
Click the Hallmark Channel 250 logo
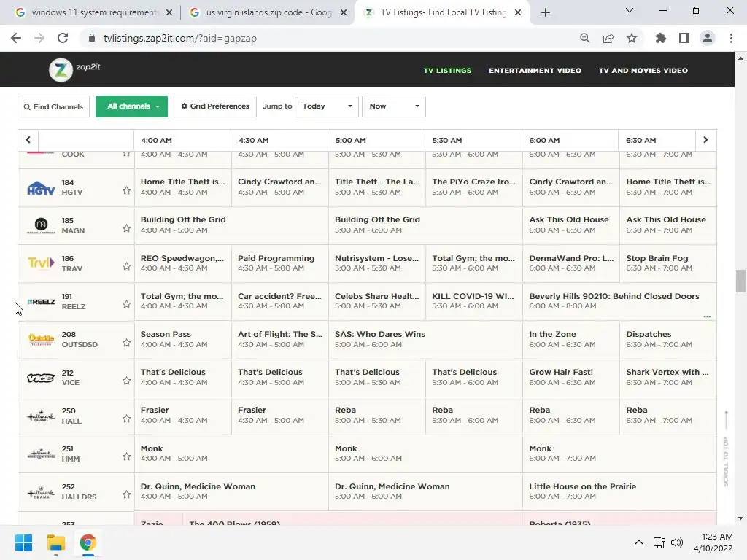(41, 416)
